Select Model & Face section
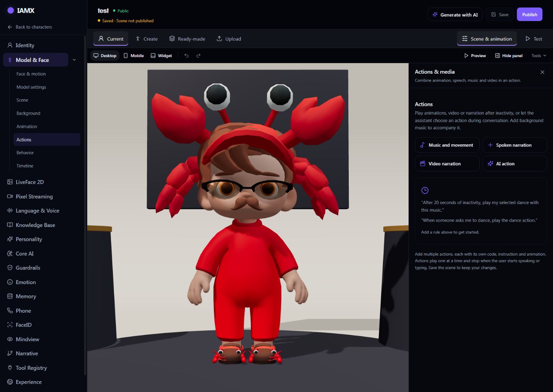Image resolution: width=553 pixels, height=392 pixels. click(36, 60)
